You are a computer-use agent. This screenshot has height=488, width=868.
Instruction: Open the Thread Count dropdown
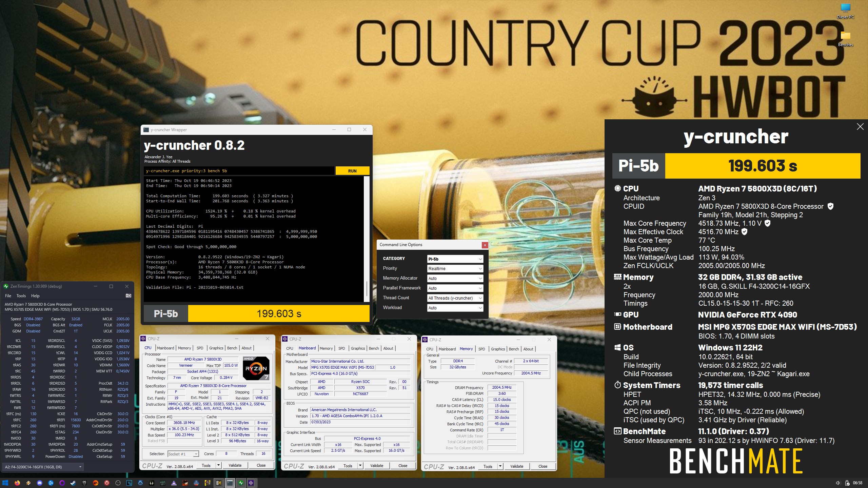455,298
